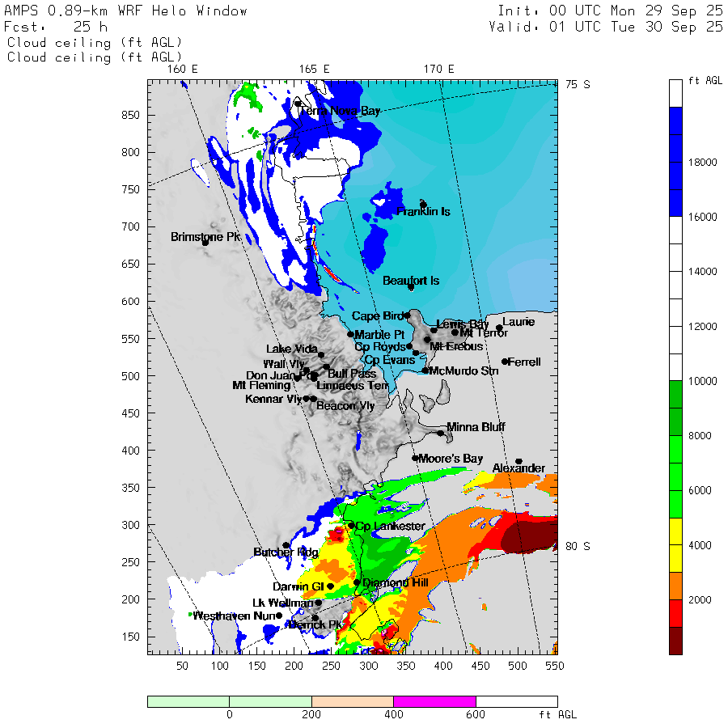Click the peach 200-400 ft legend segment
This screenshot has height=728, width=728.
pyautogui.click(x=353, y=701)
